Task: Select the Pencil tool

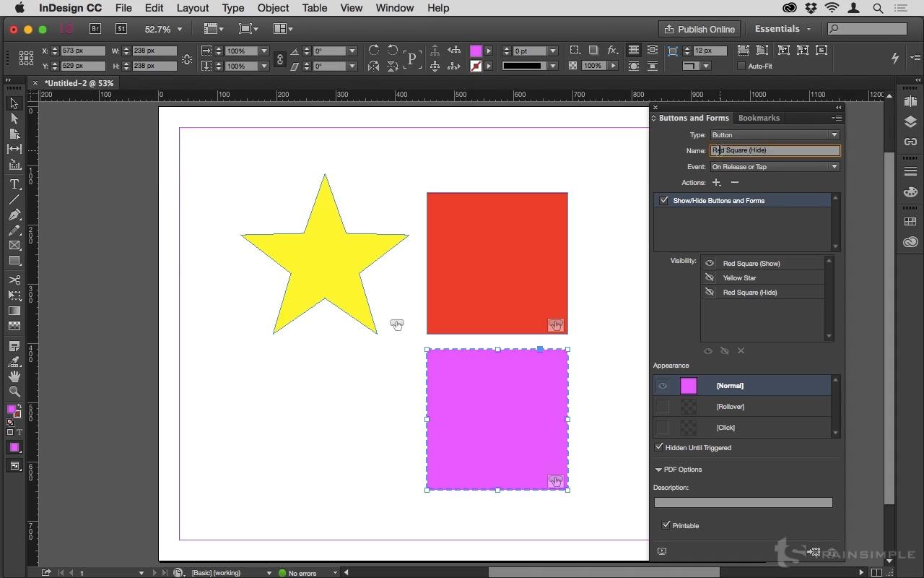Action: (14, 230)
